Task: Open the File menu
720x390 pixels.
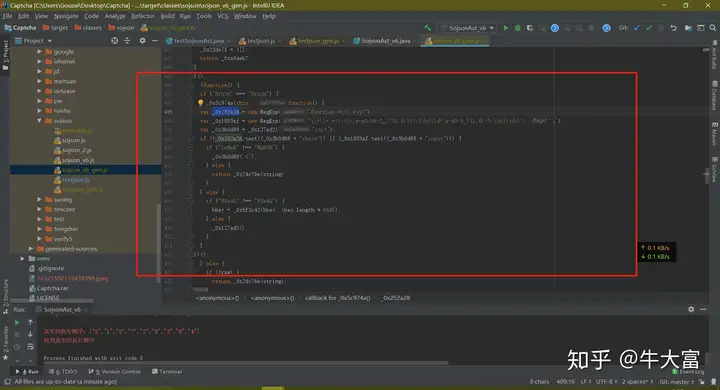Action: pos(7,16)
